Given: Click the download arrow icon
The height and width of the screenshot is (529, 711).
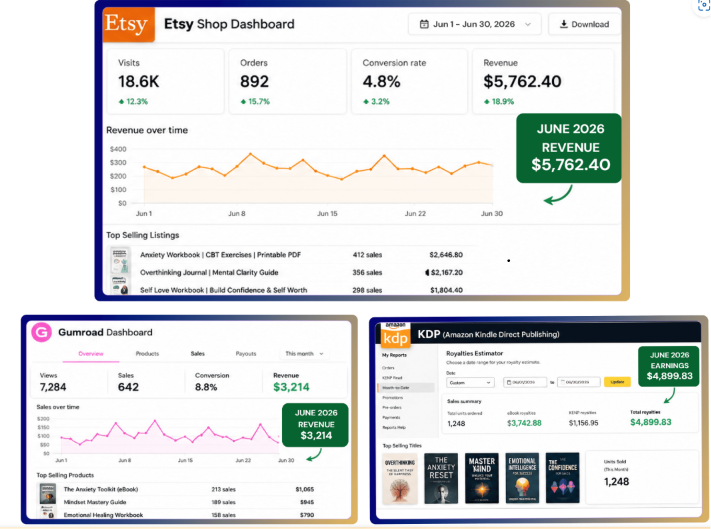Looking at the screenshot, I should click(564, 24).
